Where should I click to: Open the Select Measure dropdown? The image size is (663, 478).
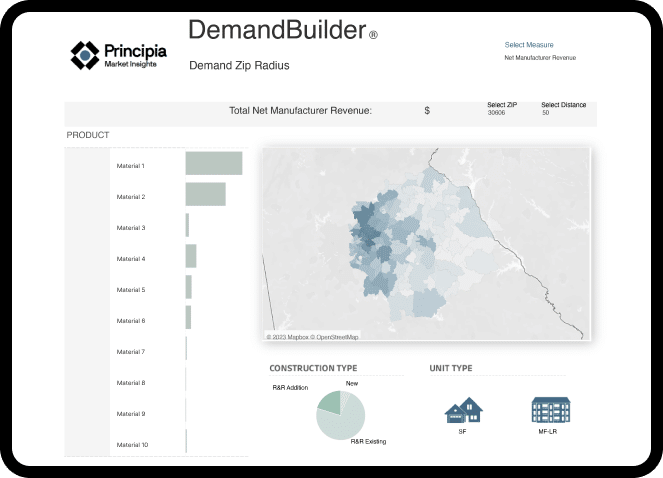[529, 45]
